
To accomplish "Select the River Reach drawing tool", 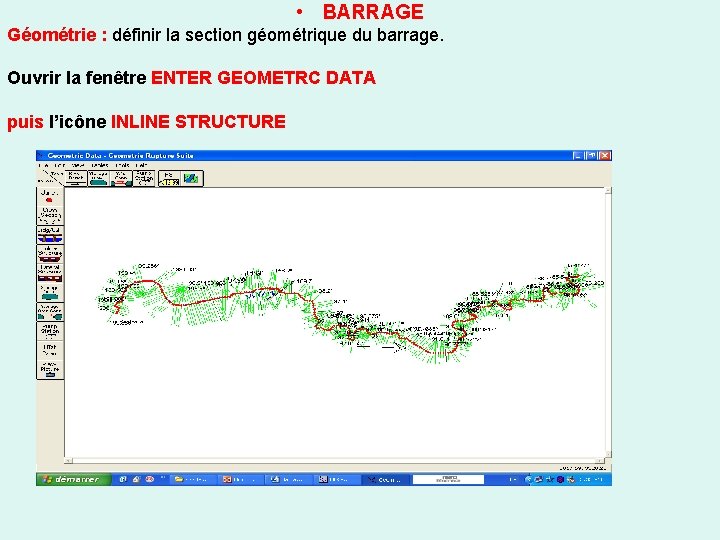I will [76, 178].
